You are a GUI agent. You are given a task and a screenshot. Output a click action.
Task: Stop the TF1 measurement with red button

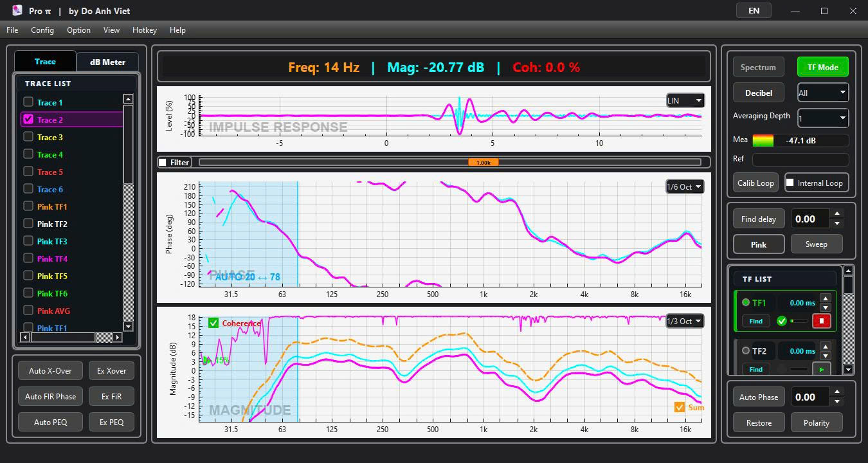(x=821, y=321)
